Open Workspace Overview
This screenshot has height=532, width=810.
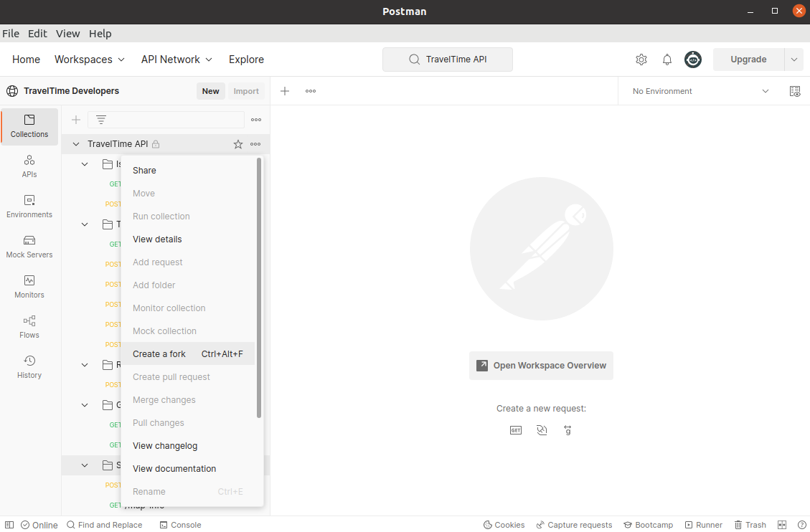pos(541,366)
